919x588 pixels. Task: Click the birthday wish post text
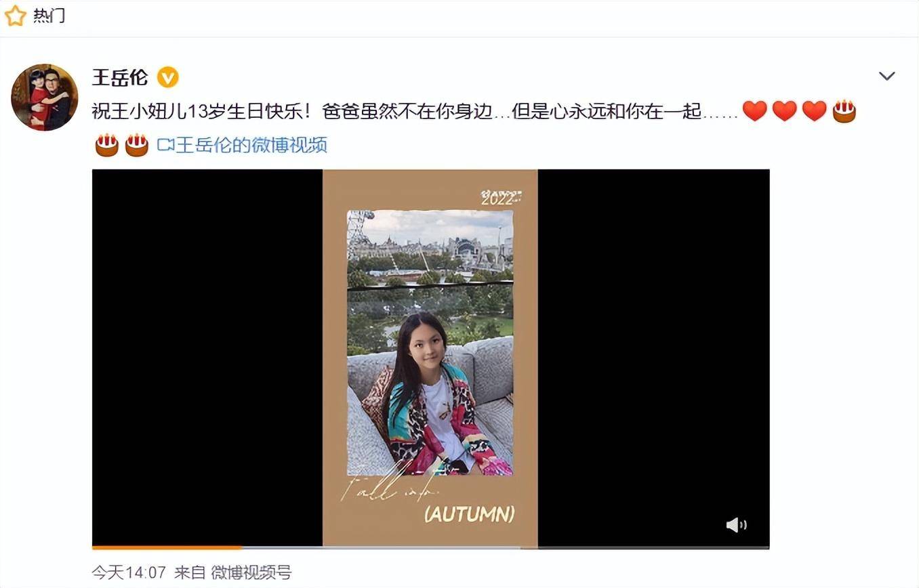[414, 110]
